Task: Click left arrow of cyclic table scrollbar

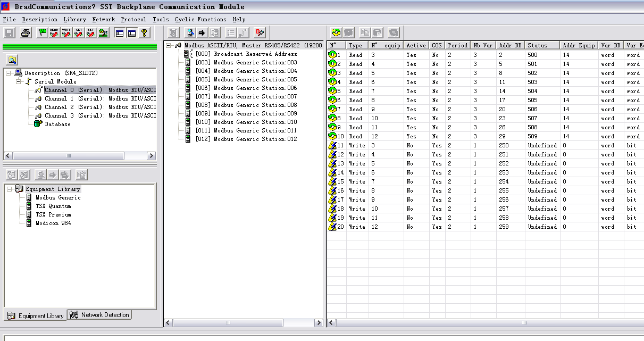Action: 331,323
